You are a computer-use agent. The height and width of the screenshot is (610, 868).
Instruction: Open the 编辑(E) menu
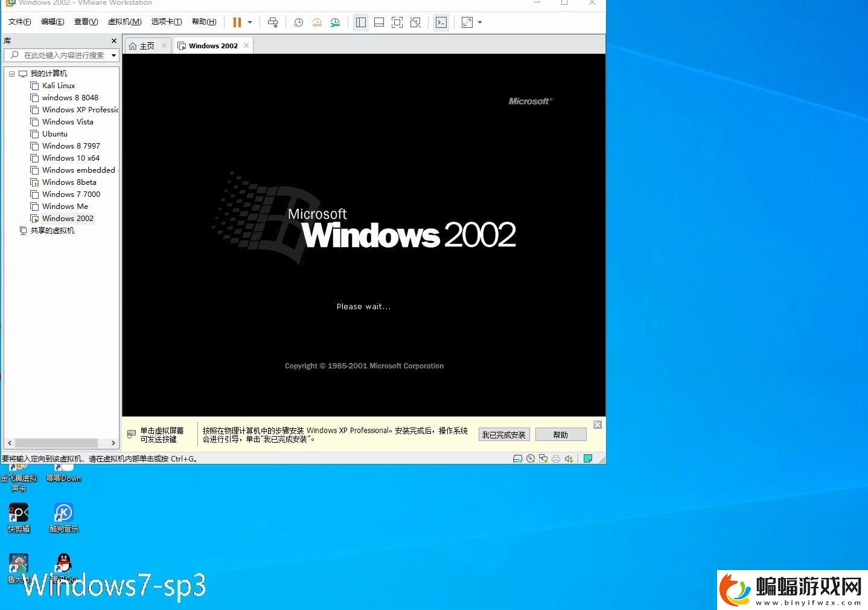tap(53, 22)
